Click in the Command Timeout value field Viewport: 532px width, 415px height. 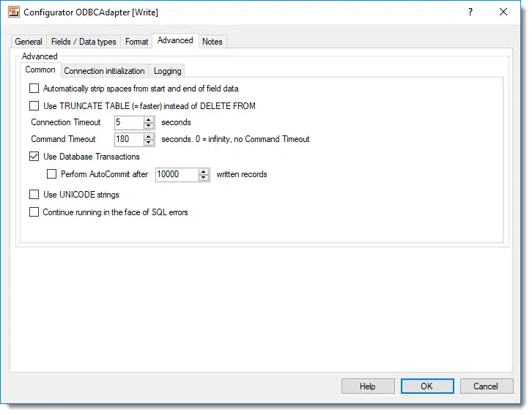coord(128,139)
